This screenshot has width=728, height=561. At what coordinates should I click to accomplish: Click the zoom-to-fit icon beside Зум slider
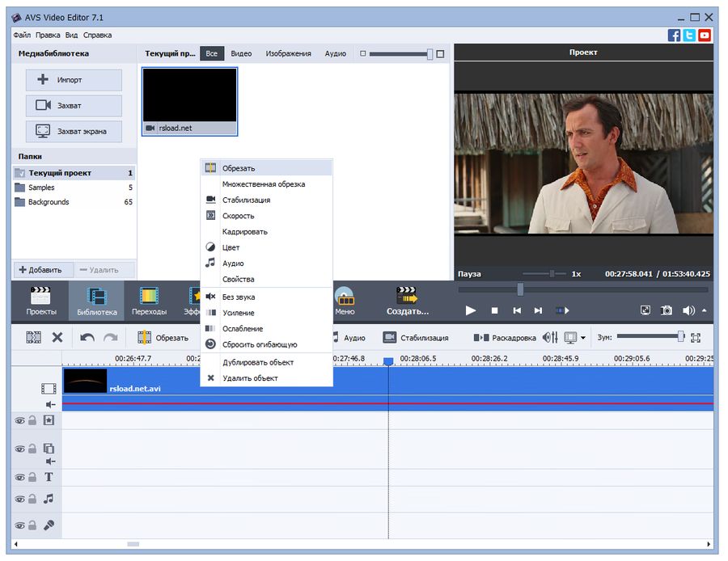click(x=696, y=337)
